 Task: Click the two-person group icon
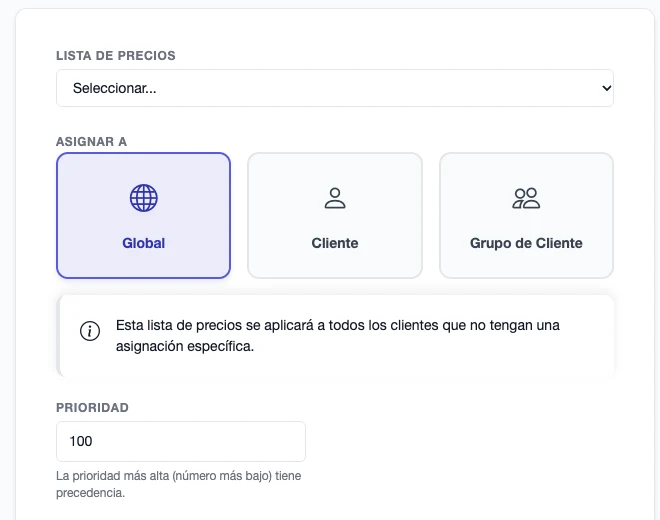point(526,198)
